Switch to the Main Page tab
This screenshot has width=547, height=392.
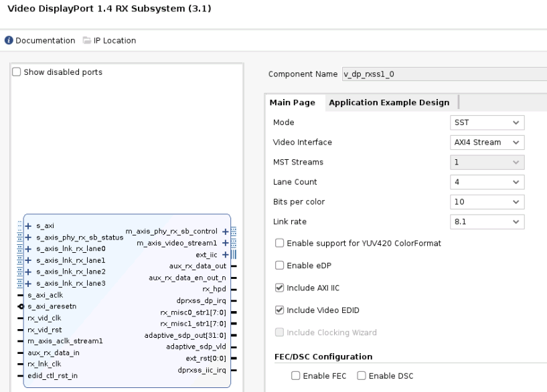tap(293, 103)
